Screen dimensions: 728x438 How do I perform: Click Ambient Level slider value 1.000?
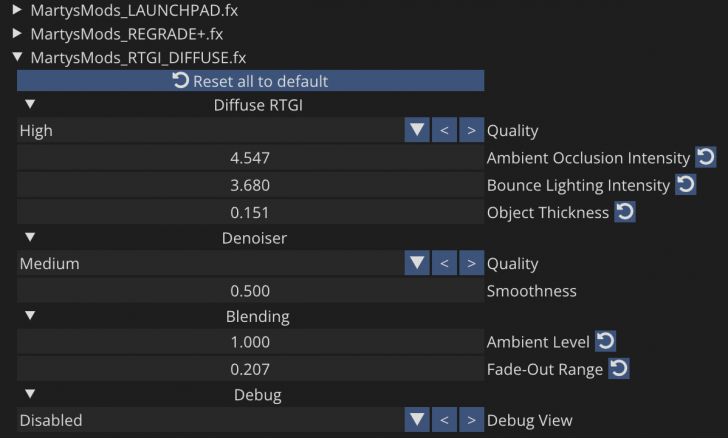(250, 341)
